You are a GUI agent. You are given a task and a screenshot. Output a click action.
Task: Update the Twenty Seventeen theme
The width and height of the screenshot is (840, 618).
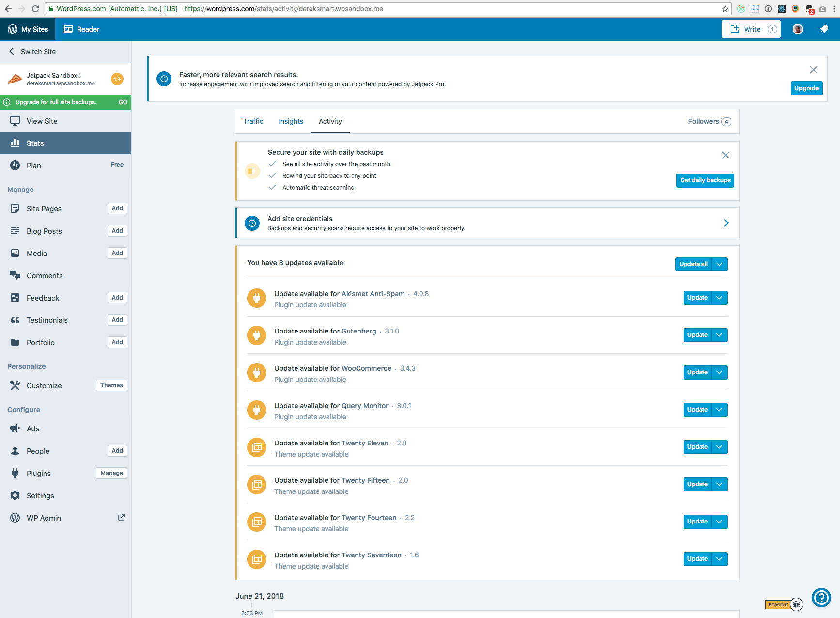click(697, 559)
